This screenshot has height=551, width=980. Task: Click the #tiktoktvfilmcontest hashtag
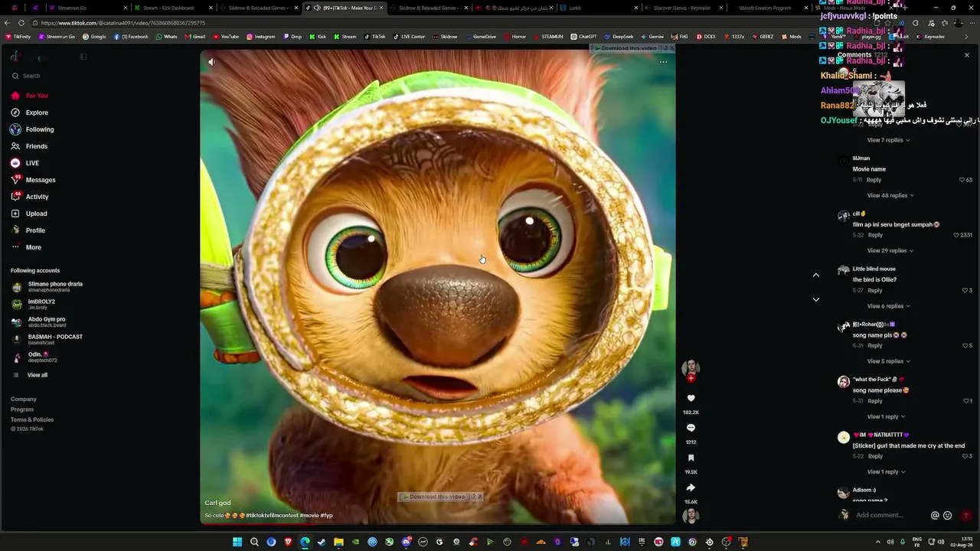coord(272,515)
